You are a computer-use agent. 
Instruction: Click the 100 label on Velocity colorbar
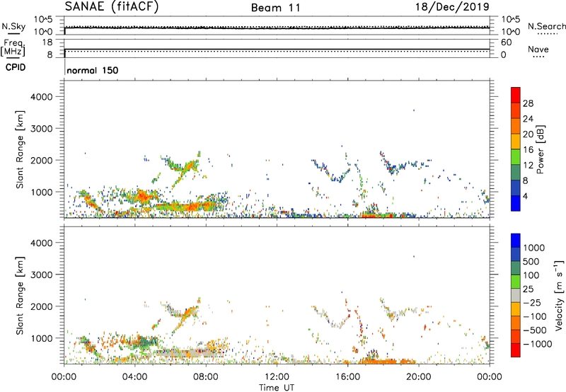[x=531, y=275]
